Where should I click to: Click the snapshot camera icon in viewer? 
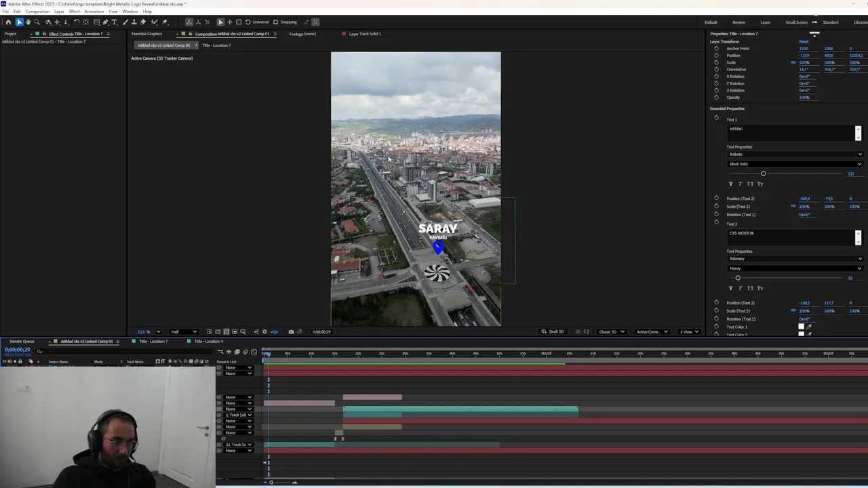[x=291, y=332]
